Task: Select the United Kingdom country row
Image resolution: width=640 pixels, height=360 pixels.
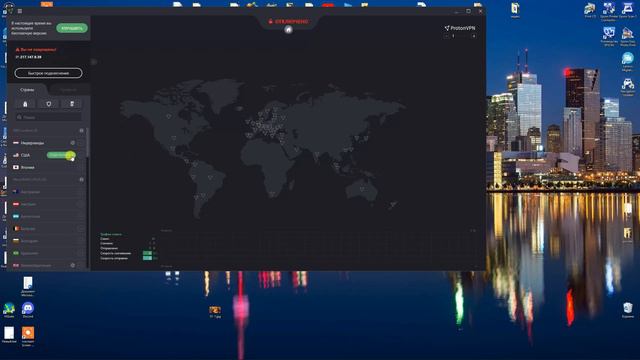Action: click(x=47, y=265)
